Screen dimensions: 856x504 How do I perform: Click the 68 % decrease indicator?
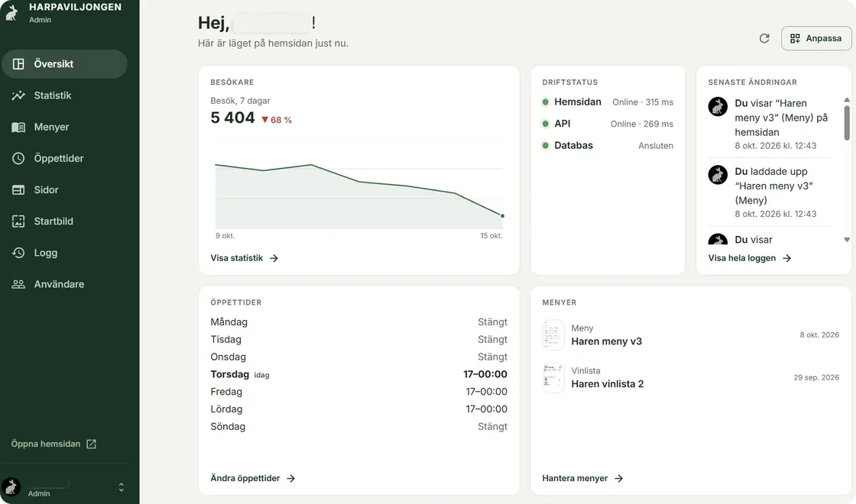(276, 120)
